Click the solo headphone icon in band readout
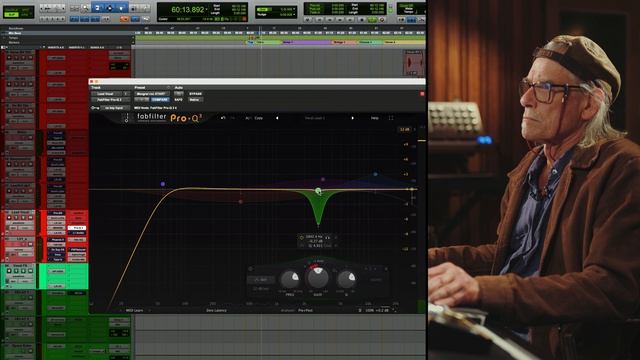640x360 pixels. point(328,237)
